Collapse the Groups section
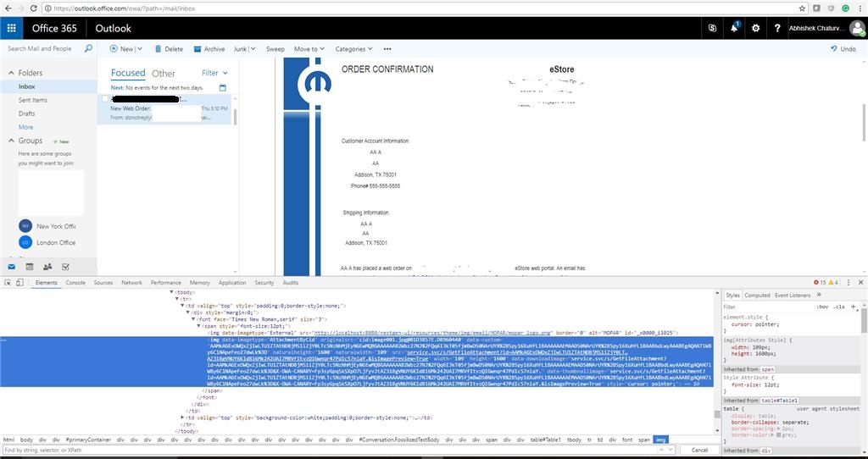The height and width of the screenshot is (459, 868). [x=11, y=141]
